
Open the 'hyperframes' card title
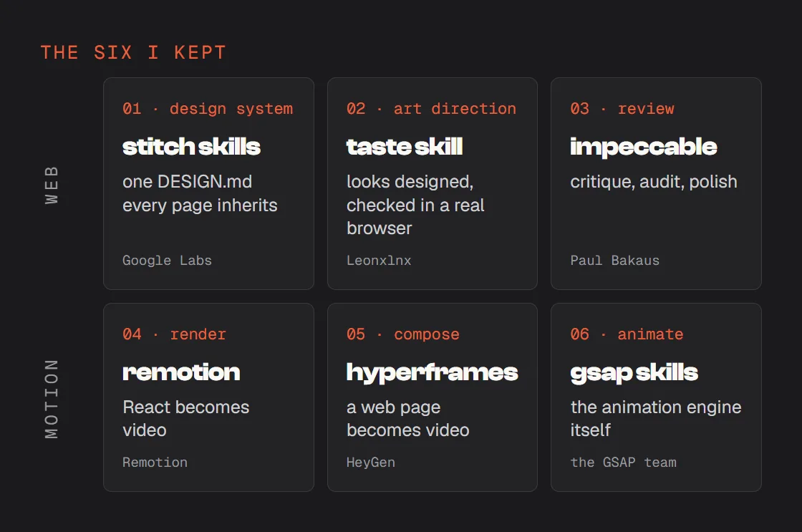pos(433,373)
